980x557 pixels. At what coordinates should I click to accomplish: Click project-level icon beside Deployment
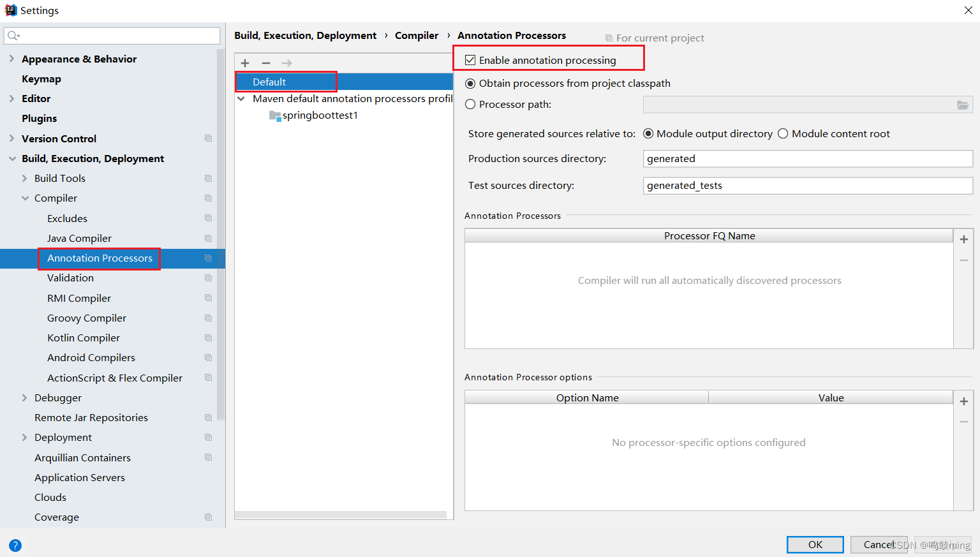pyautogui.click(x=208, y=438)
